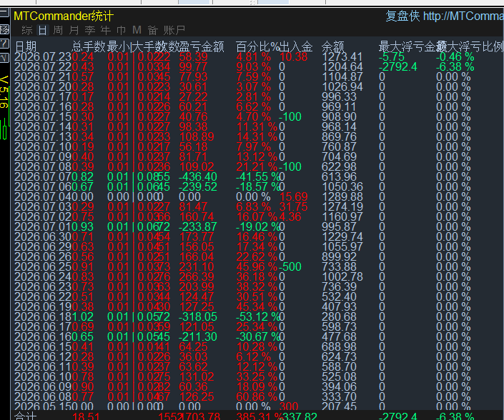This screenshot has height=420, width=504.
Task: Click the profit 160.74
Action: point(197,216)
